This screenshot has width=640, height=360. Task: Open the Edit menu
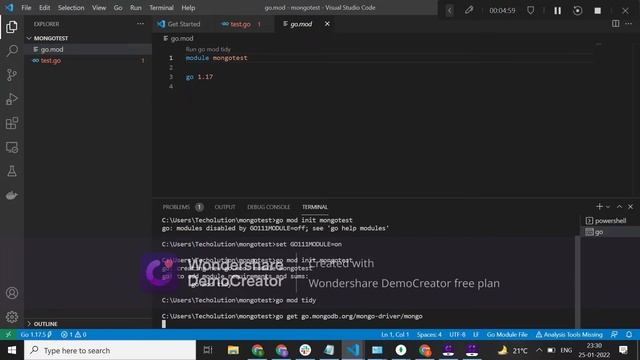44,8
